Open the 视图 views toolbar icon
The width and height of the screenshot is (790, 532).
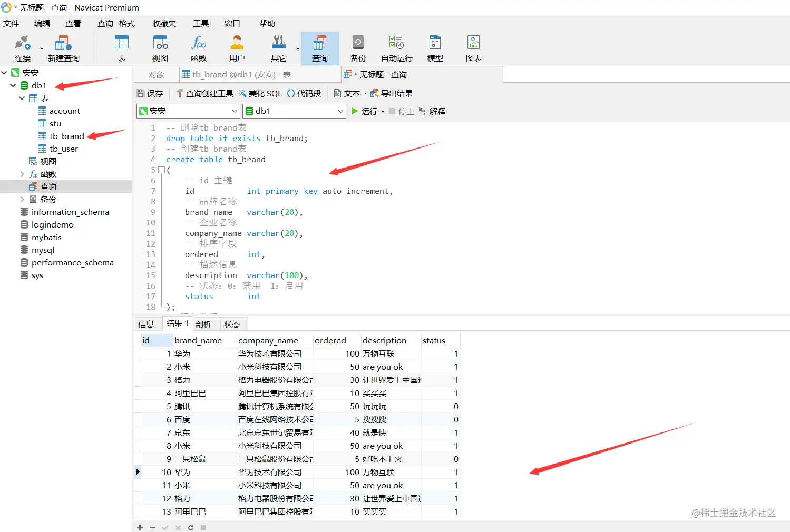160,48
